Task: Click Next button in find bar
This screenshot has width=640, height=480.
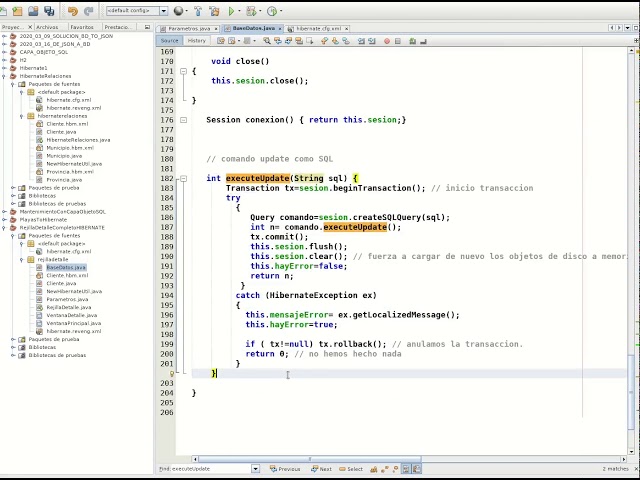Action: (322, 469)
